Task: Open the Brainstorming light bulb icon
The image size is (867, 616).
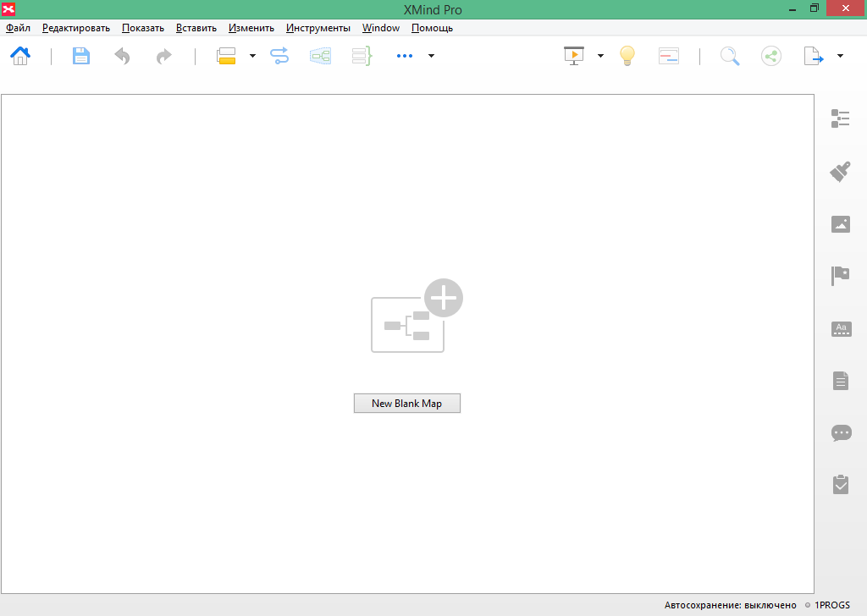Action: pos(627,56)
